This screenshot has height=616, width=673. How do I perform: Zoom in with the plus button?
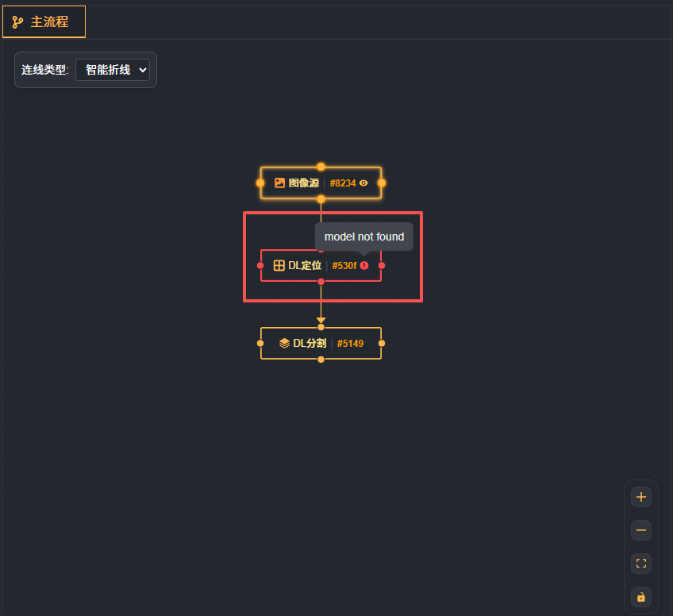pos(641,498)
